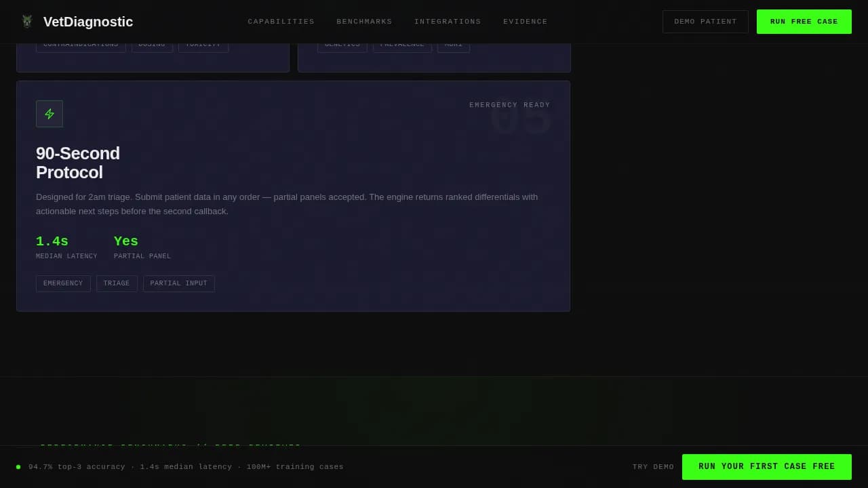The image size is (868, 488).
Task: Click the 1.4s median latency value
Action: [x=52, y=241]
